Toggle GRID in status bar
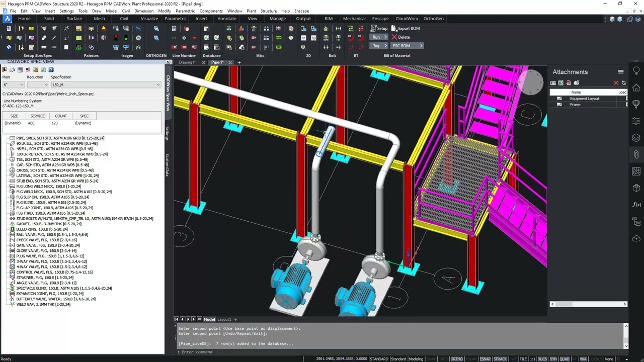 443,359
